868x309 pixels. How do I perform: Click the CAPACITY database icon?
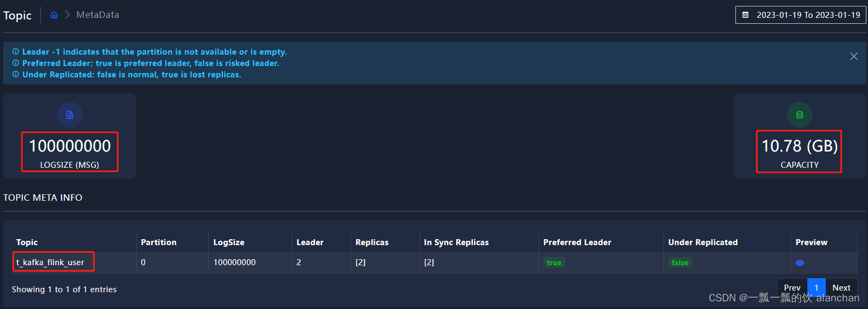(x=800, y=115)
